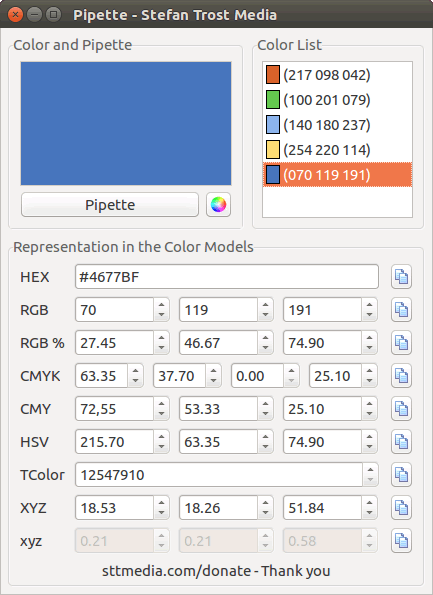Copy the HEX value
433x595 pixels.
click(402, 277)
